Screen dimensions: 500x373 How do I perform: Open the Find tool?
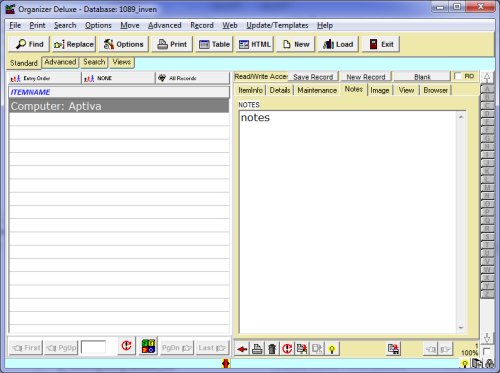pyautogui.click(x=29, y=44)
